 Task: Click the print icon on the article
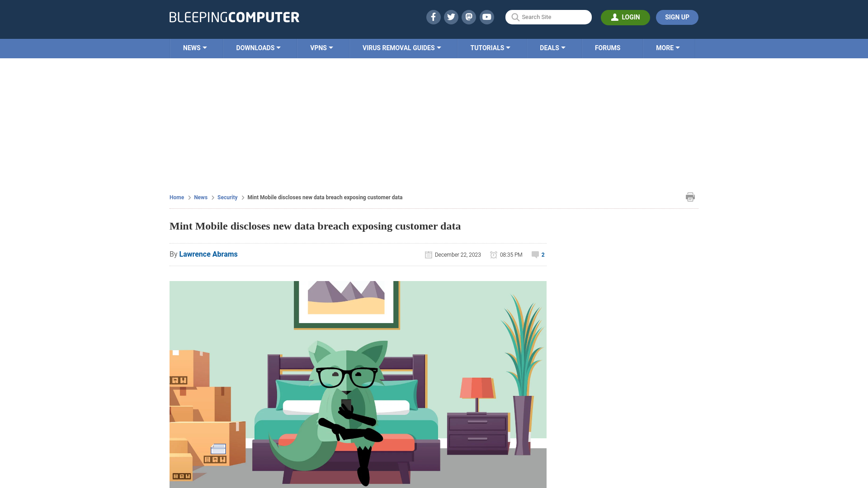tap(690, 197)
